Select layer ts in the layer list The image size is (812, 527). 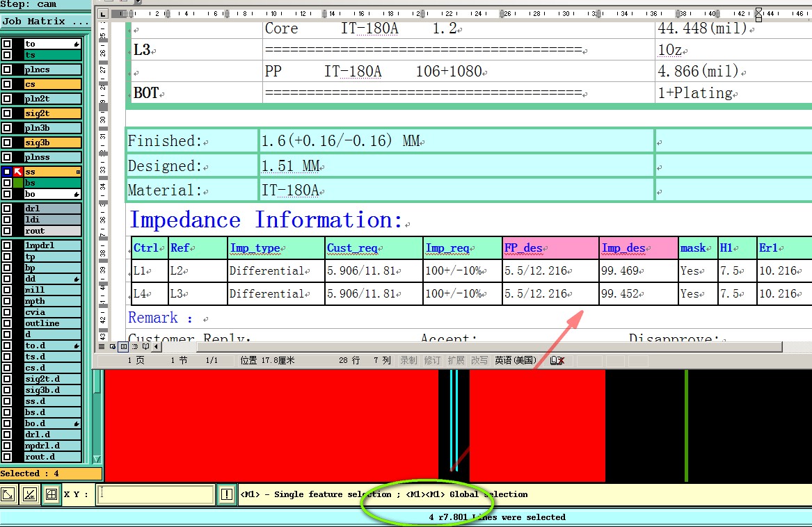(52, 56)
